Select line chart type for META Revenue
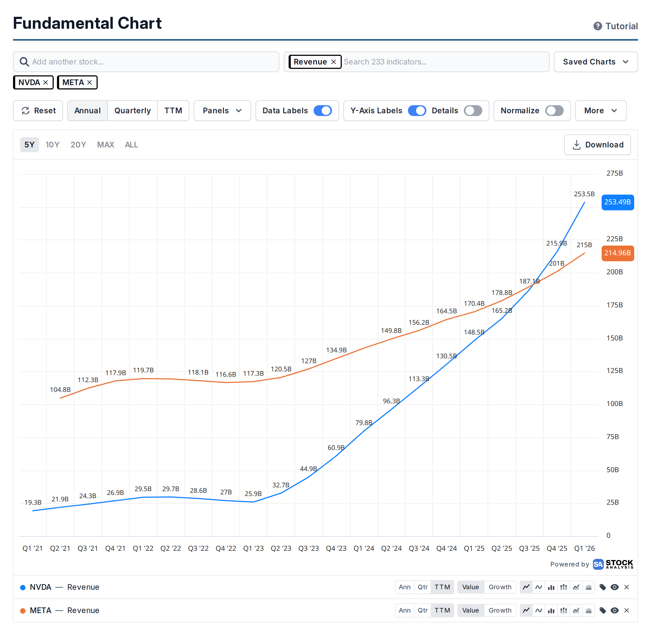The width and height of the screenshot is (651, 644). pyautogui.click(x=526, y=610)
